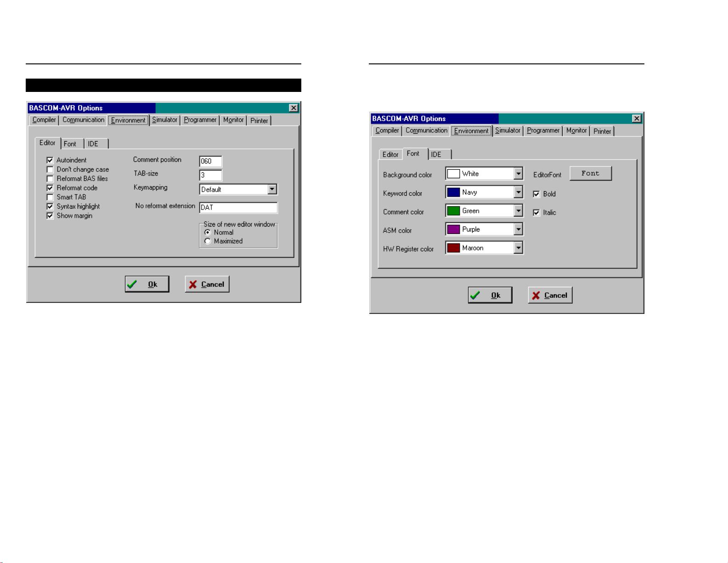This screenshot has height=563, width=728.
Task: Close the right BASCOM-AVR Options dialog
Action: pyautogui.click(x=637, y=119)
